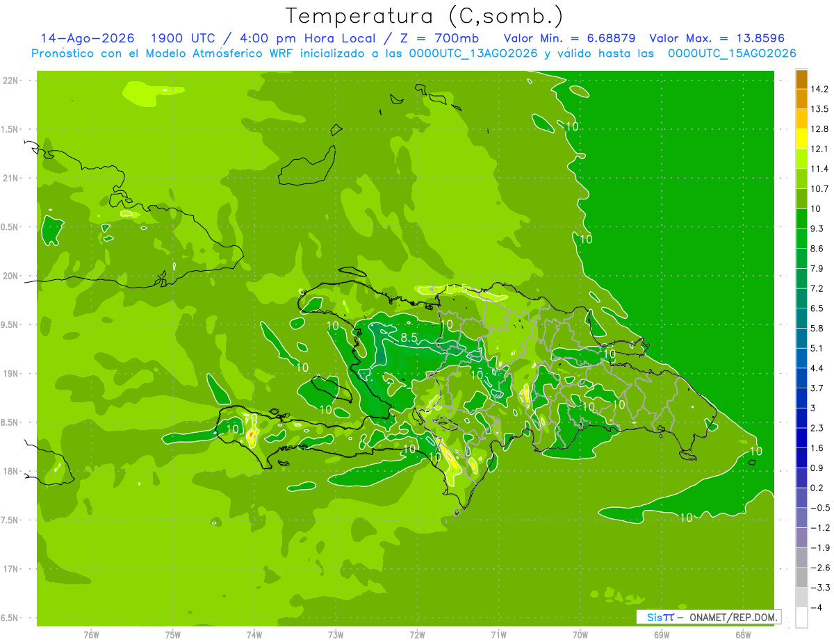Click the '11.4' colorbar value
The width and height of the screenshot is (834, 644).
(x=819, y=169)
